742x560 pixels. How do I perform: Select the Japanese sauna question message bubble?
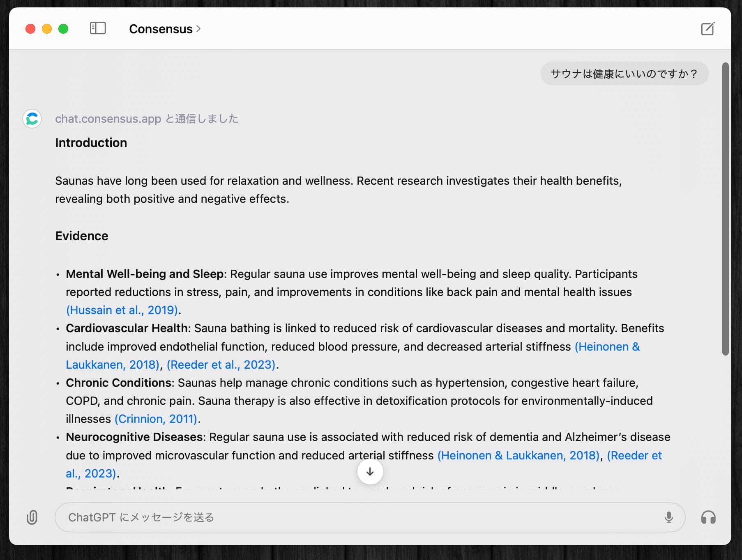[x=624, y=74]
